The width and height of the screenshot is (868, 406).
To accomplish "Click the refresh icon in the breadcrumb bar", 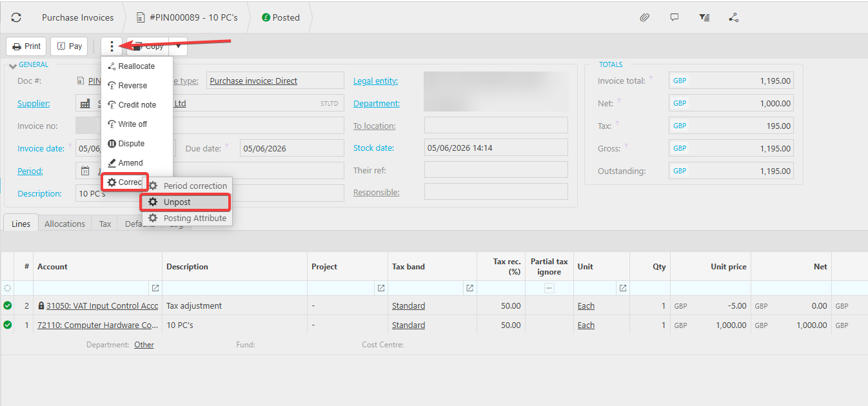I will (x=16, y=17).
